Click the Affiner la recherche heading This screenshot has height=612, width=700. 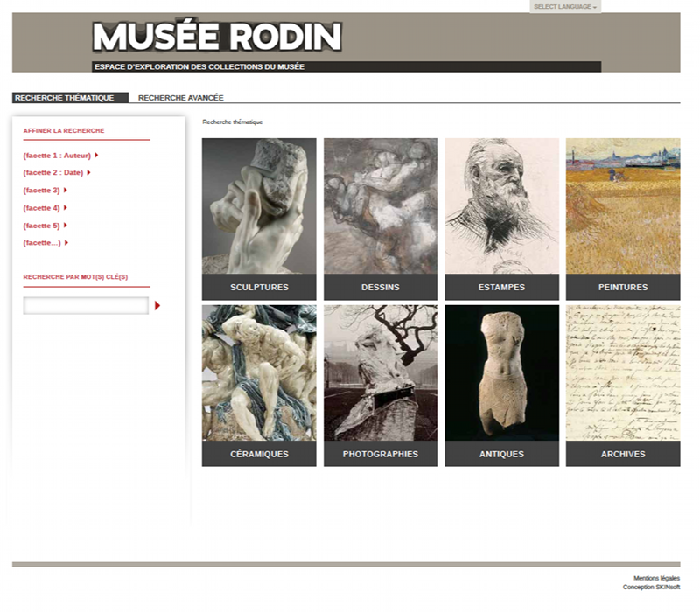[64, 130]
